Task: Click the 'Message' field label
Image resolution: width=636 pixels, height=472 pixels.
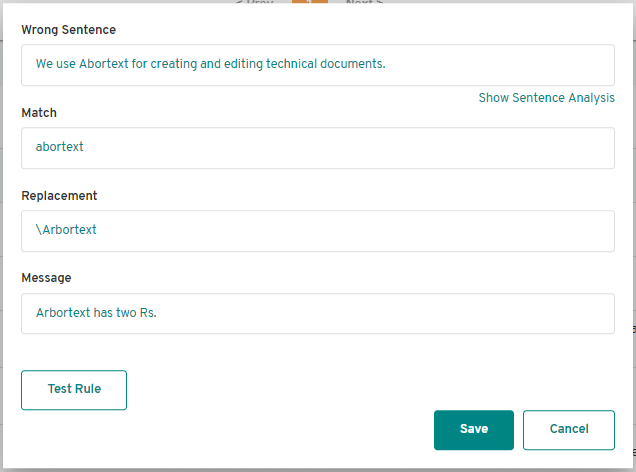Action: click(x=46, y=278)
